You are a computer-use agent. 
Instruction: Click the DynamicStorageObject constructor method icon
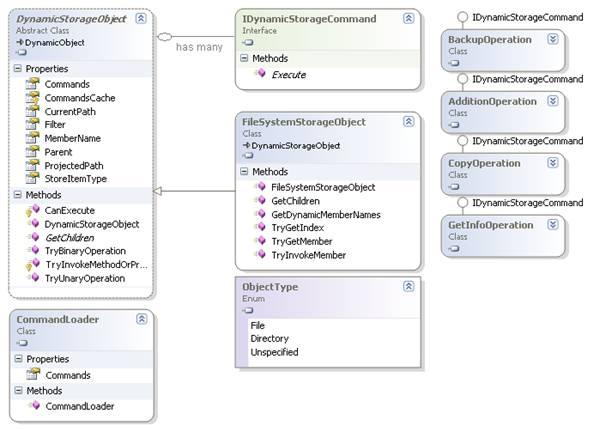[34, 224]
